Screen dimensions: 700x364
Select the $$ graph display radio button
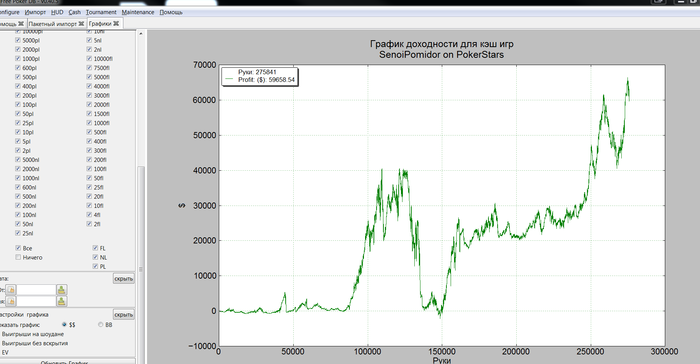pyautogui.click(x=64, y=325)
